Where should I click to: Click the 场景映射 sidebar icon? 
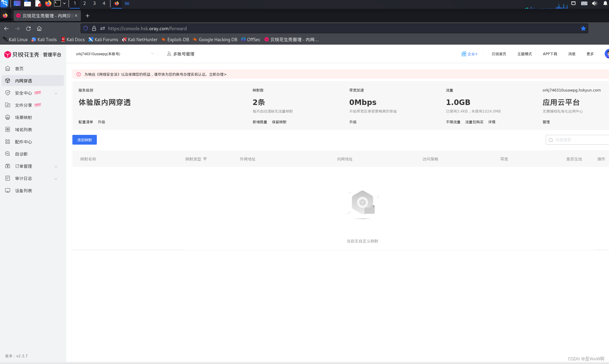[x=8, y=117]
